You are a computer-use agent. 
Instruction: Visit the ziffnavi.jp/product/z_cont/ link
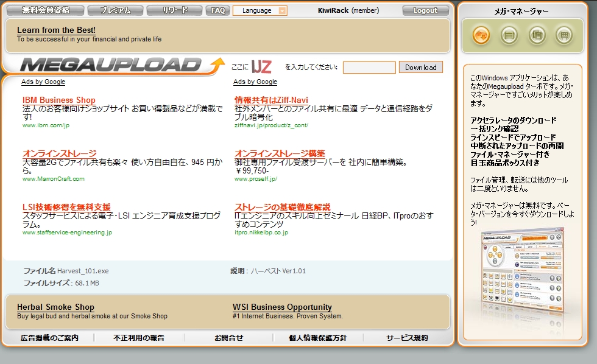tap(271, 125)
